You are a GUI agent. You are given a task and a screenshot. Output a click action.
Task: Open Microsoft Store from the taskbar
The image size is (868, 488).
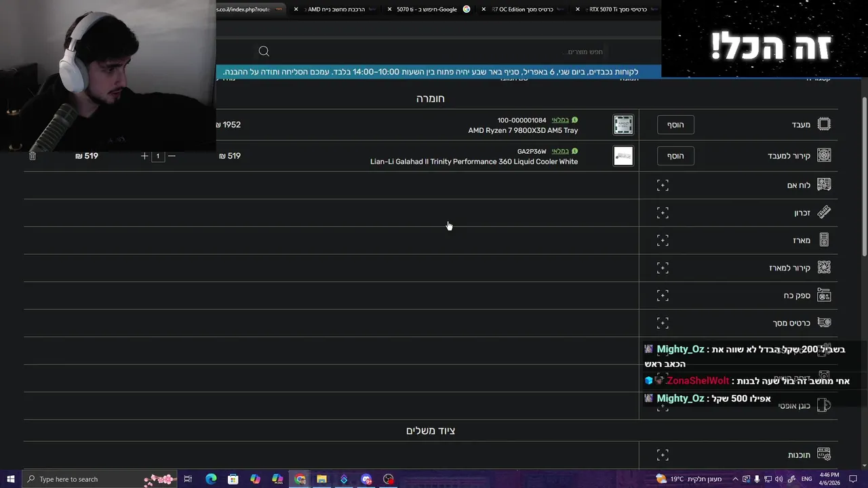233,479
